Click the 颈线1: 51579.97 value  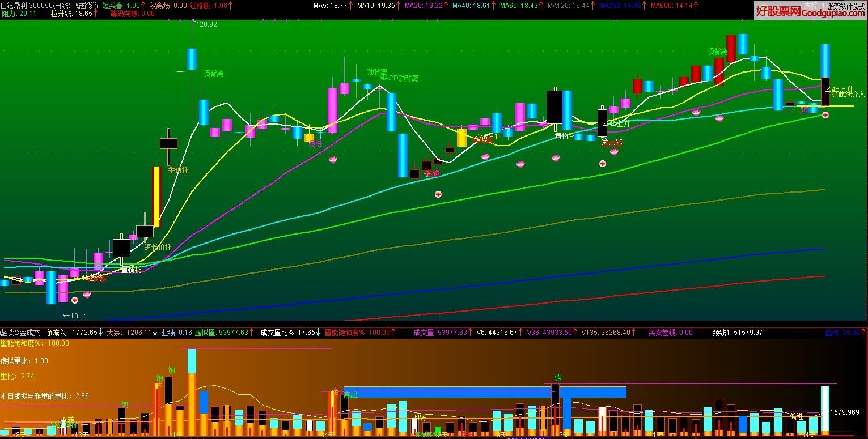pos(737,333)
